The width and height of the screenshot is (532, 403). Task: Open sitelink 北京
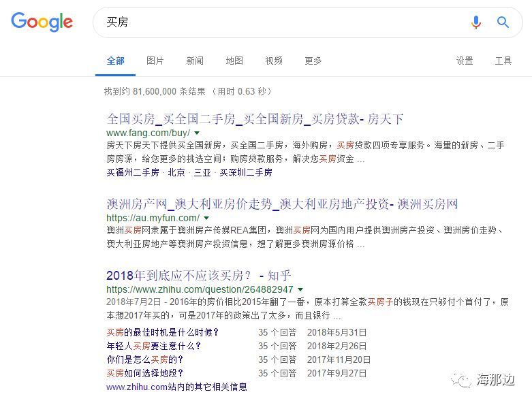tap(176, 172)
